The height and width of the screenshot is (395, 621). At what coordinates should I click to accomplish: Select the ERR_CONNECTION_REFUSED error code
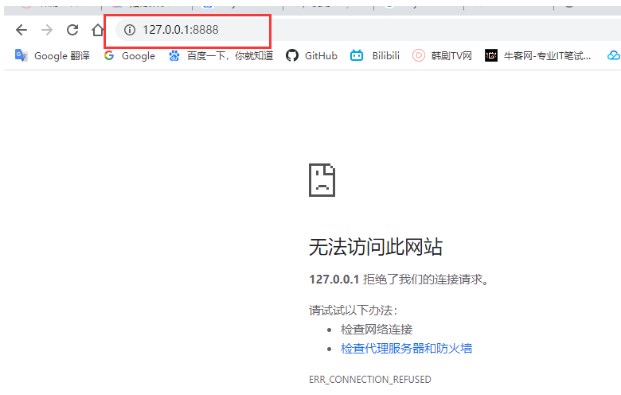[x=370, y=380]
